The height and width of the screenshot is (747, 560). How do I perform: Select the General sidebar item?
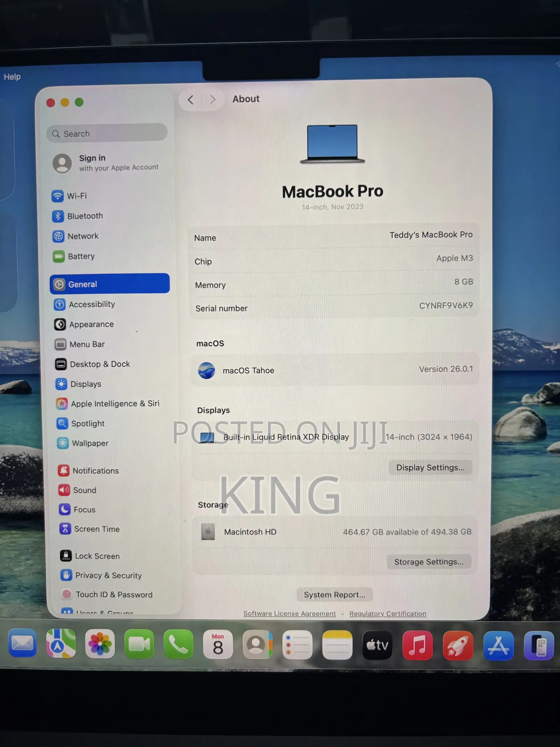pyautogui.click(x=110, y=284)
